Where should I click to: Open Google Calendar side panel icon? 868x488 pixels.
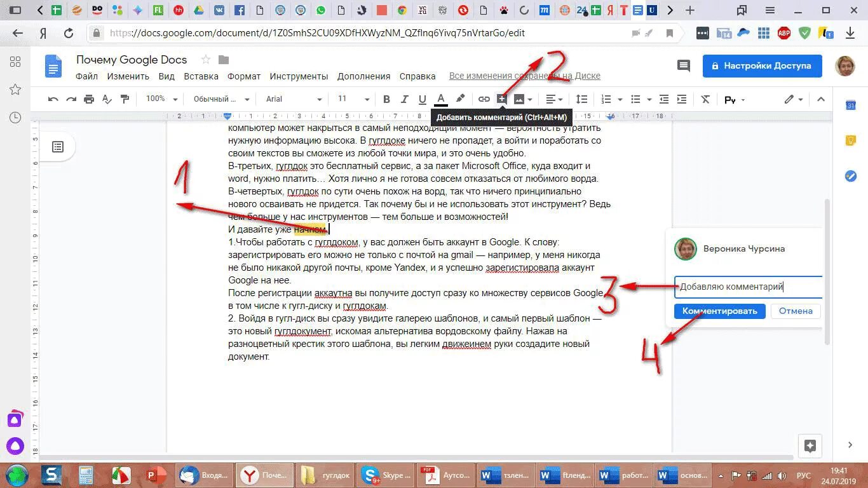click(x=851, y=105)
